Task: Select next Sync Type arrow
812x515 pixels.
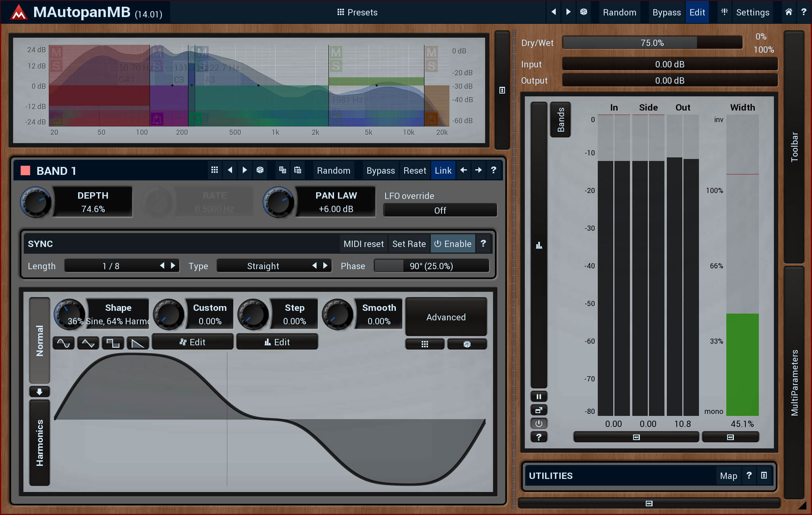Action: (x=325, y=266)
